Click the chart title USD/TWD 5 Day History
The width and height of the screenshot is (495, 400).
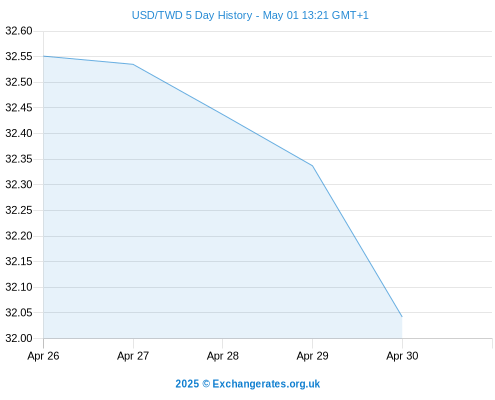pyautogui.click(x=250, y=15)
